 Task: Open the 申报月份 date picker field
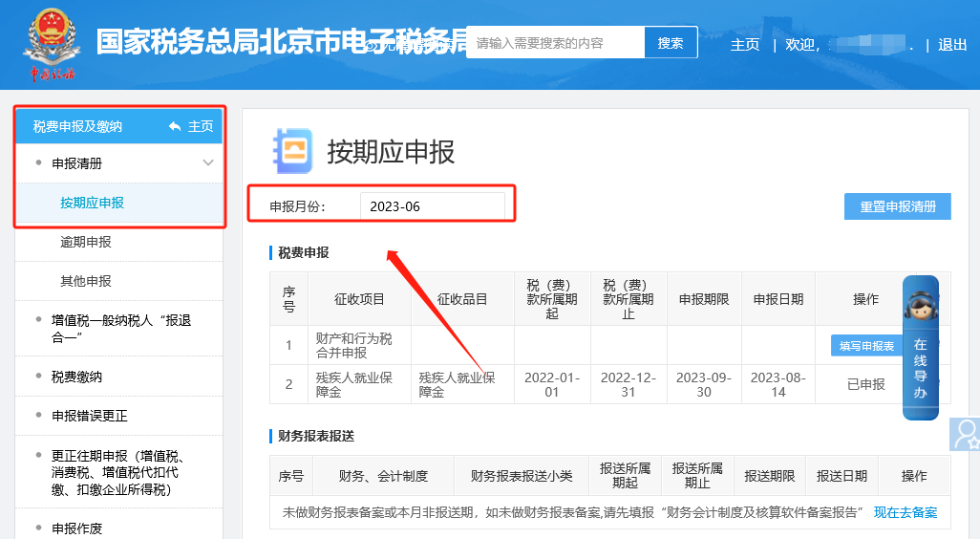point(432,206)
